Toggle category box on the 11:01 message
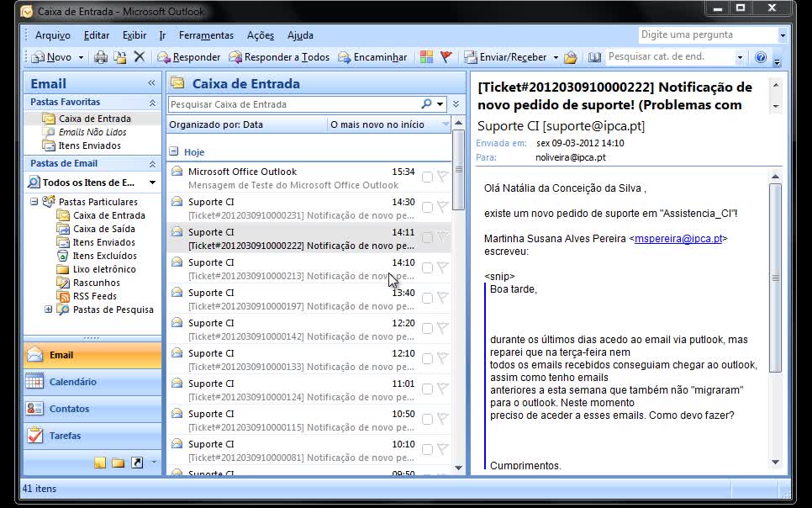The height and width of the screenshot is (508, 812). point(427,389)
